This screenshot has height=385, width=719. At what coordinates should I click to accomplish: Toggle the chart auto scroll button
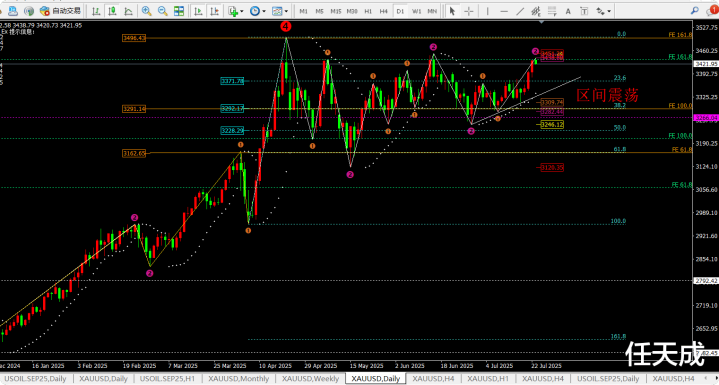point(198,11)
